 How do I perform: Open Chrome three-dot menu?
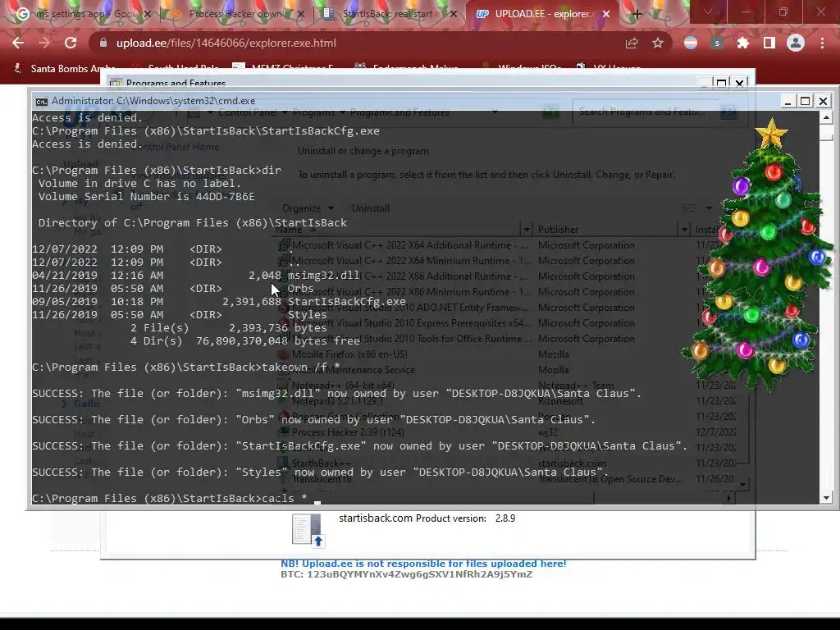click(822, 43)
